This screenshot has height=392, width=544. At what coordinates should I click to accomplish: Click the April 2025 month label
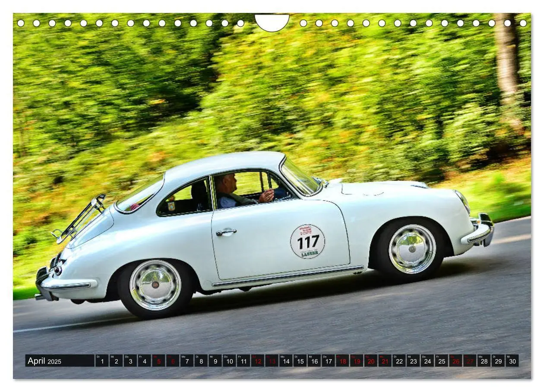click(x=44, y=361)
